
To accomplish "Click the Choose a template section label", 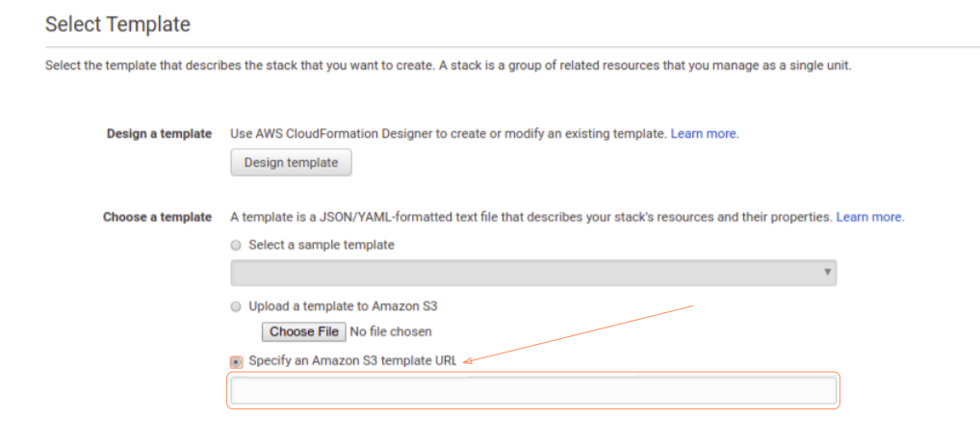I will (x=157, y=218).
